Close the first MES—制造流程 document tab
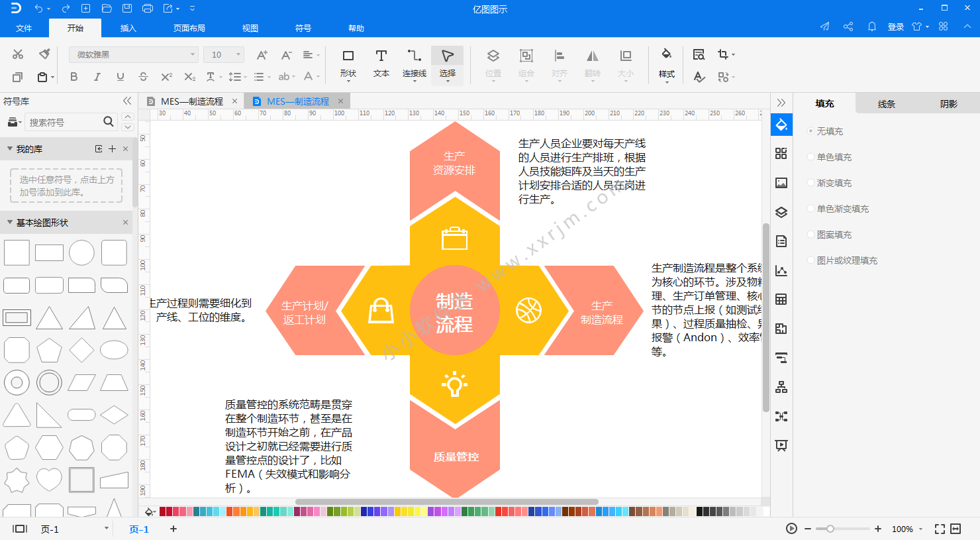Image resolution: width=980 pixels, height=540 pixels. [234, 101]
